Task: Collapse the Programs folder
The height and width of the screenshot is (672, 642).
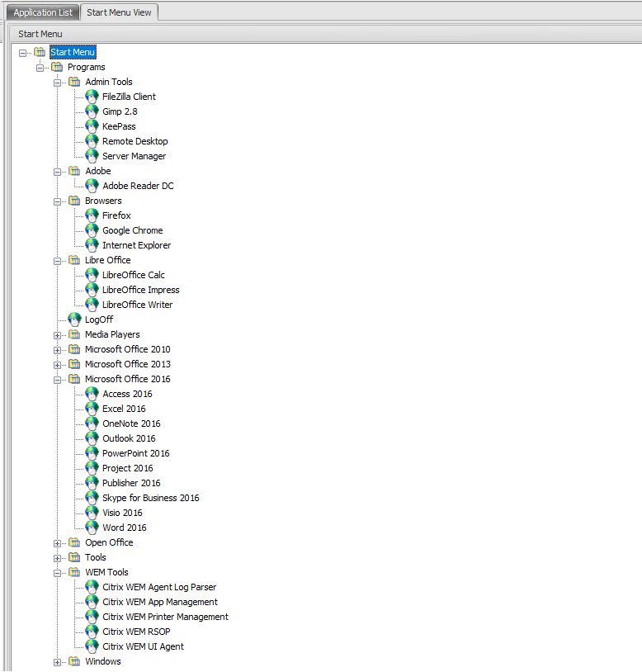Action: point(40,68)
